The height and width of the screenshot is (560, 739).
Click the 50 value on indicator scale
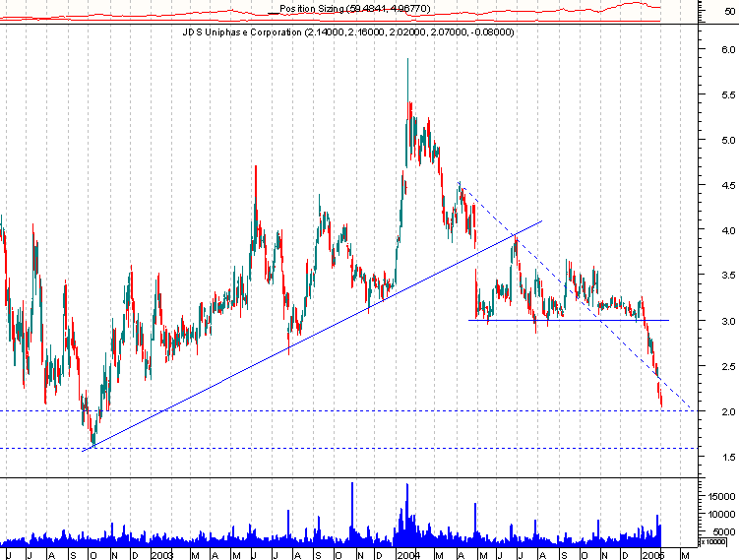729,11
